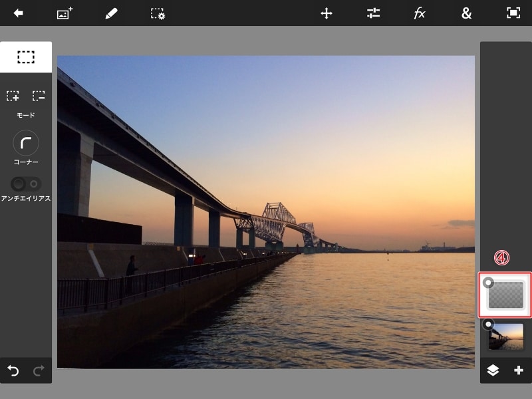The image size is (532, 399).
Task: Tap the back arrow to exit the project
Action: coord(18,13)
